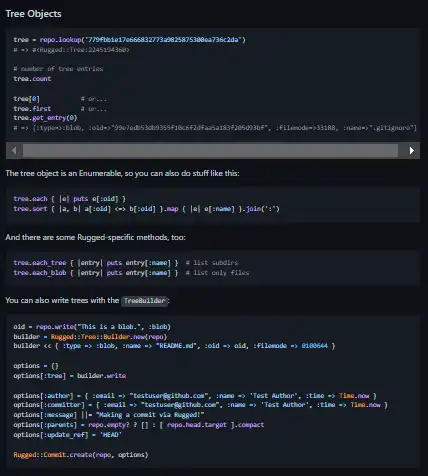Screen dimensions: 428x476
Task: Click the 'tree.get_entry(0)' code line
Action: tap(45, 118)
